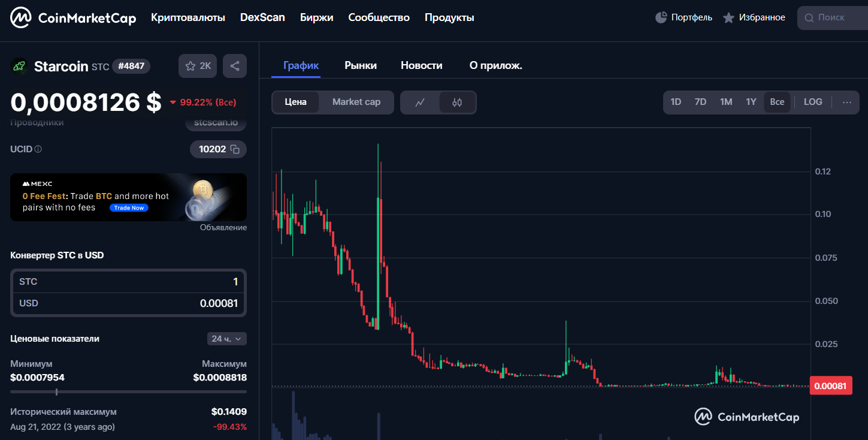Open the chart more options ellipsis menu

pyautogui.click(x=846, y=102)
